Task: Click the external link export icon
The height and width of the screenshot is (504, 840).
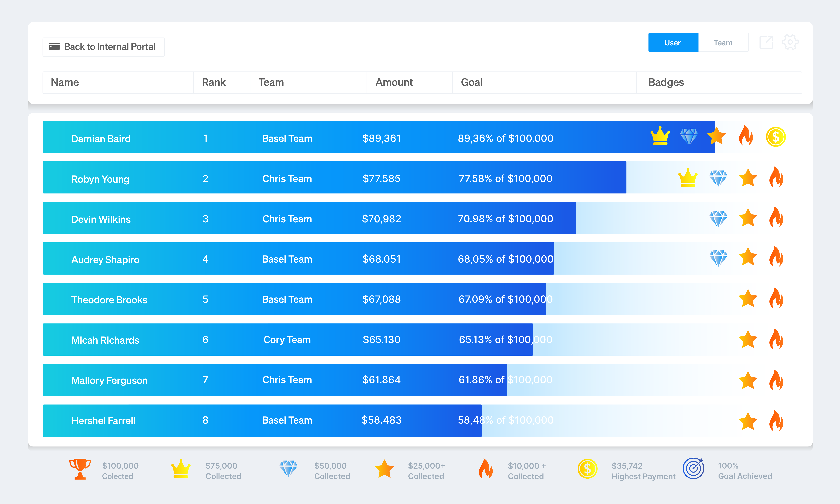Action: [766, 42]
